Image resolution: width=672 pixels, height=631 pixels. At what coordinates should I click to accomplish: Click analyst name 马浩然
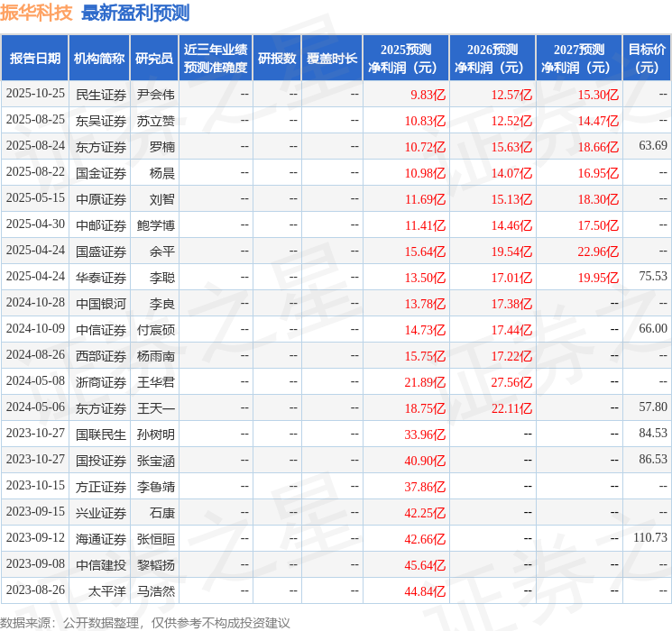[155, 591]
